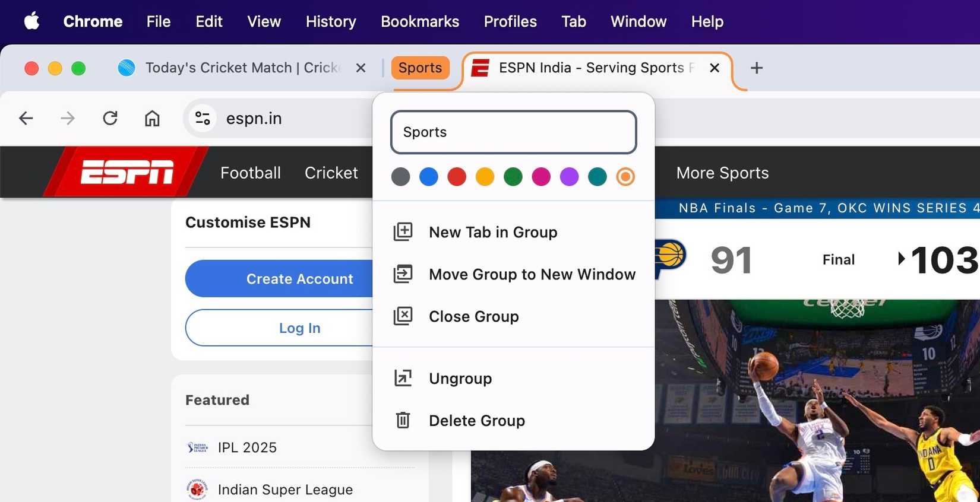
Task: Click the IPL 2025 league logo
Action: pos(197,447)
